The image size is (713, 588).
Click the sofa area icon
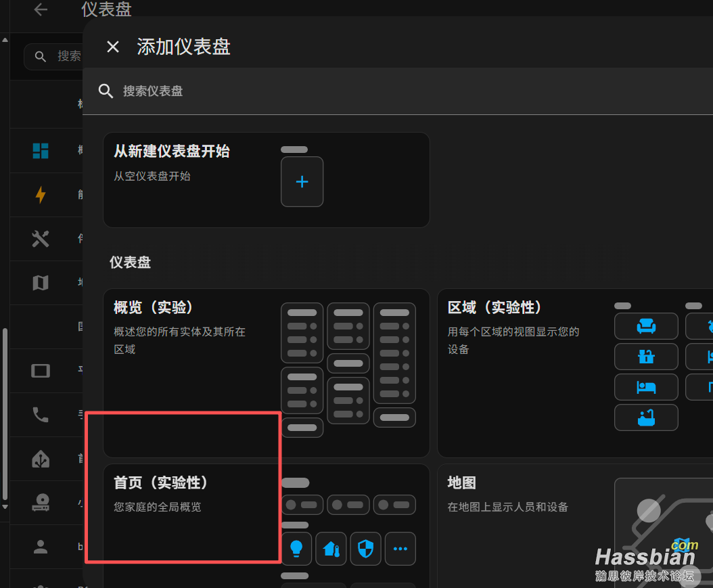point(646,326)
